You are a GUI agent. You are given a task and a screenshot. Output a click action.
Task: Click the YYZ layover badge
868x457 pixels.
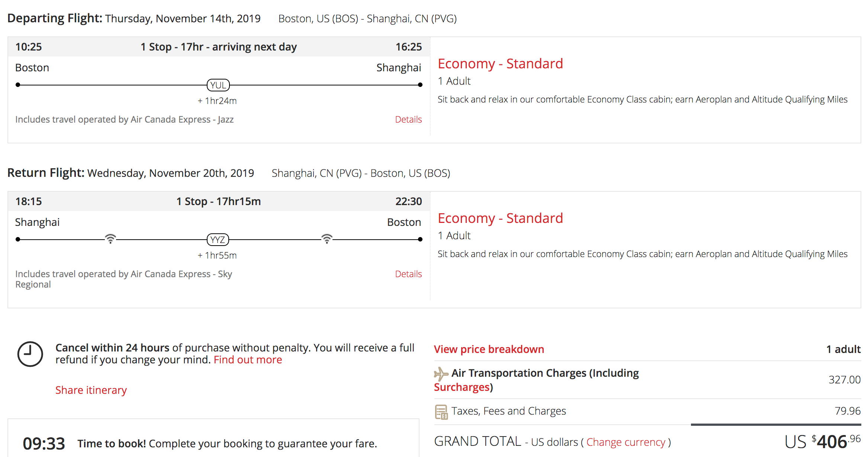click(x=218, y=240)
